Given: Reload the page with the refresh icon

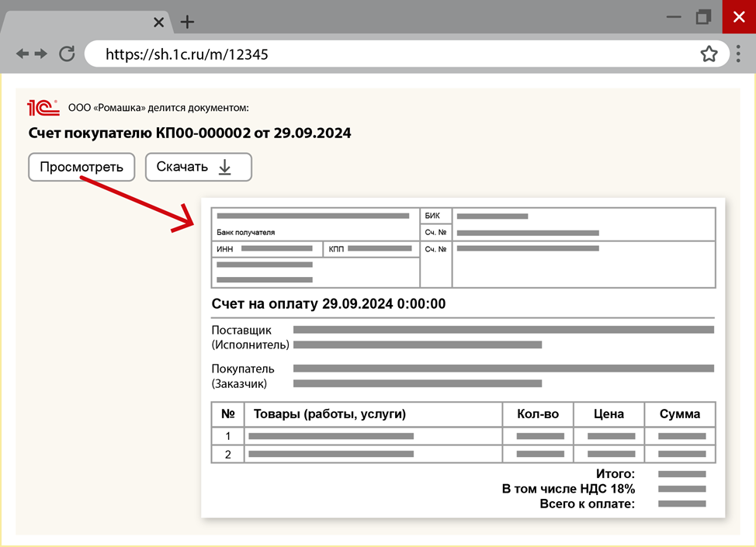Looking at the screenshot, I should click(x=67, y=54).
